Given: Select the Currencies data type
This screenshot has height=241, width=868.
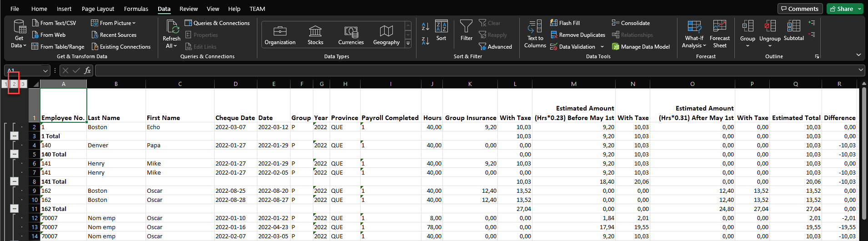Looking at the screenshot, I should pos(351,35).
